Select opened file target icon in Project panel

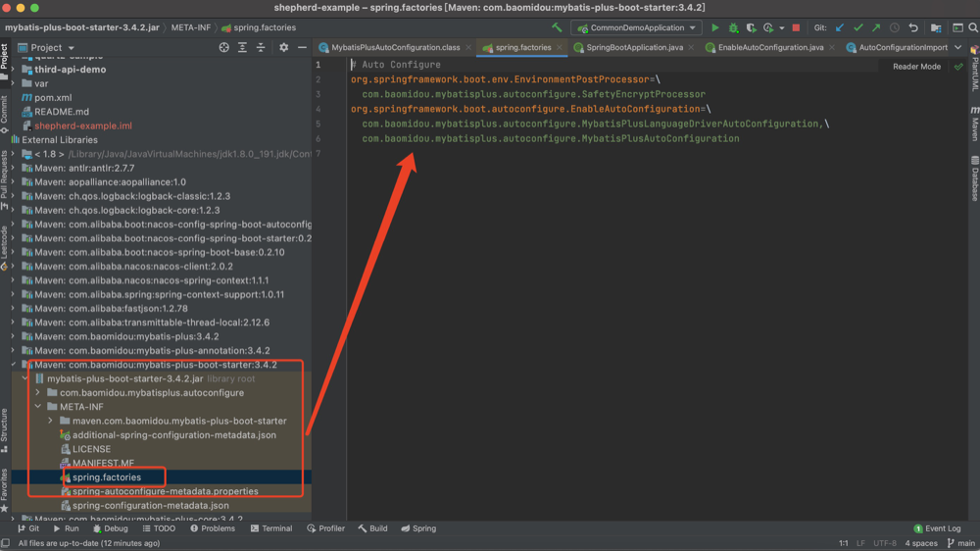[x=223, y=47]
